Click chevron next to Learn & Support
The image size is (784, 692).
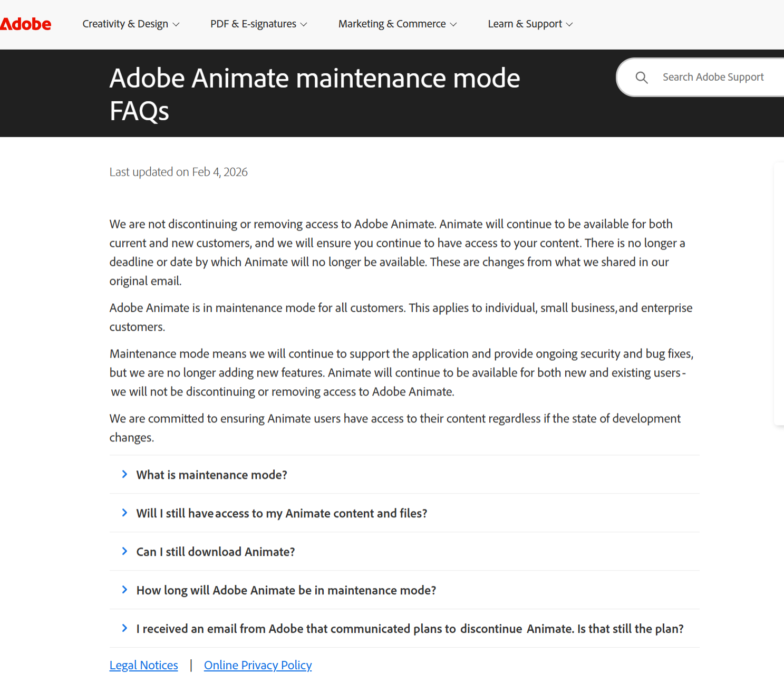click(x=569, y=24)
